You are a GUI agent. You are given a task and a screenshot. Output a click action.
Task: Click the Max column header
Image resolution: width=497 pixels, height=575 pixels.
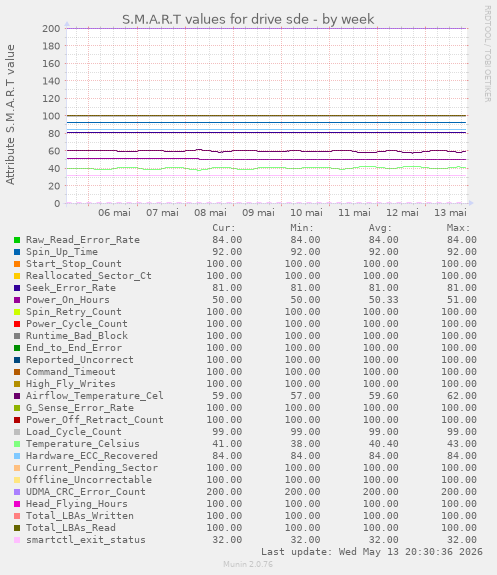pos(458,228)
